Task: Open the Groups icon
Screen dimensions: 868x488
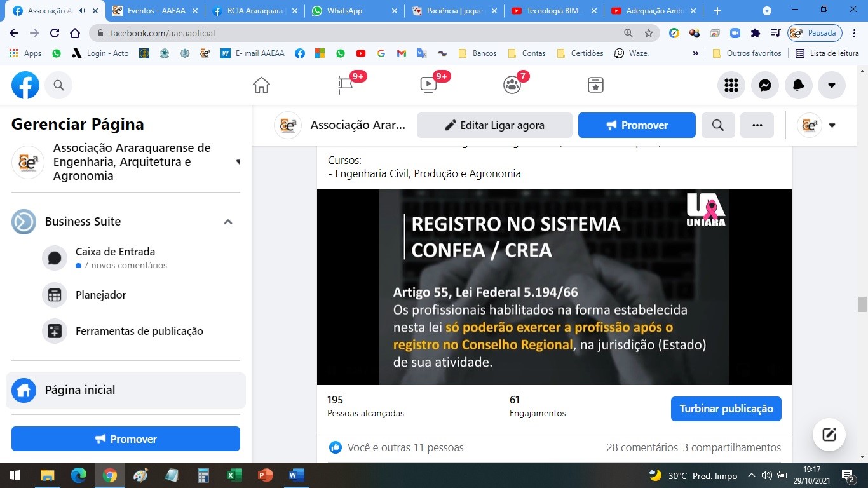Action: coord(512,85)
